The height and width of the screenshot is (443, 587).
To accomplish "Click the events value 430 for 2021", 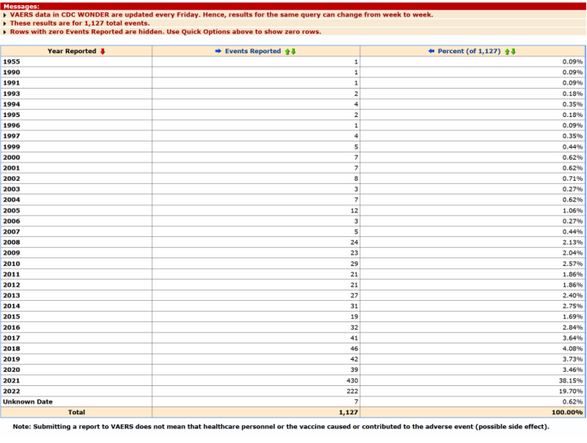I will pyautogui.click(x=352, y=380).
